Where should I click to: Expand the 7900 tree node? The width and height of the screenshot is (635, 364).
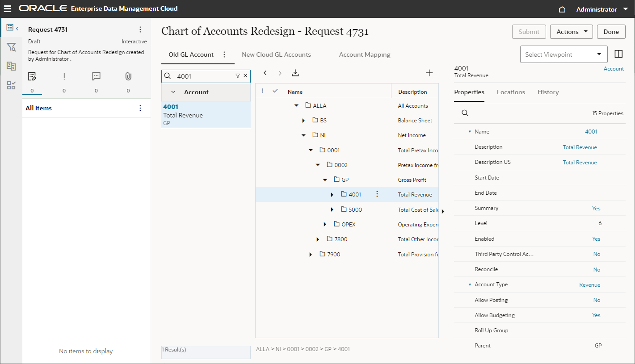click(311, 255)
